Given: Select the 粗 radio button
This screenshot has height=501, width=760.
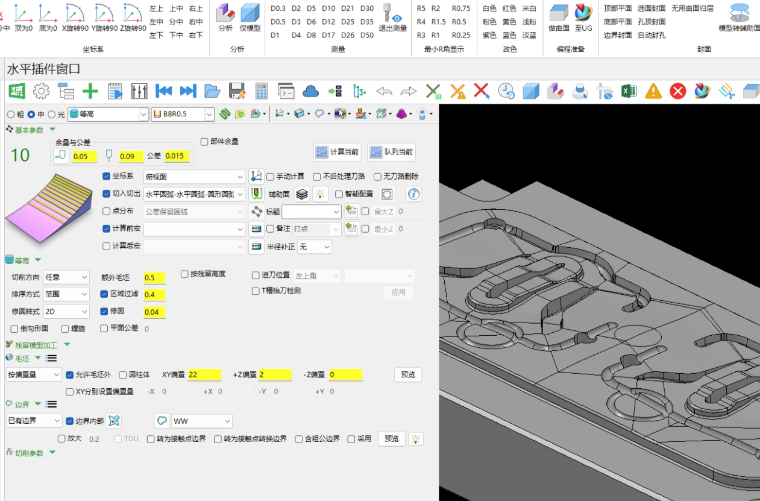Looking at the screenshot, I should pyautogui.click(x=12, y=114).
